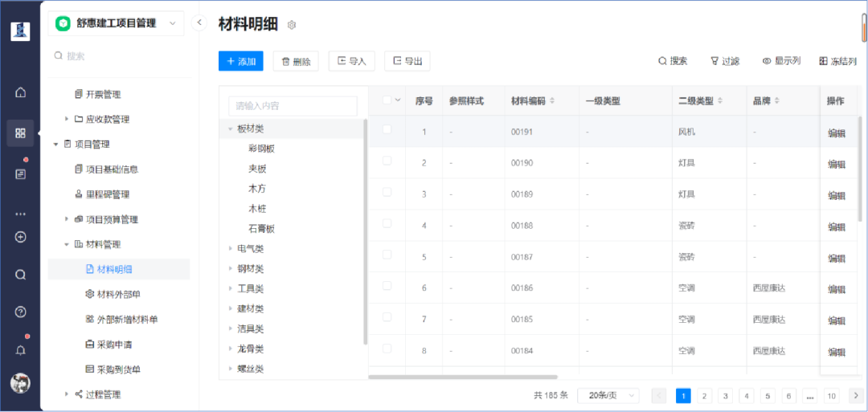Open the home icon in left rail
This screenshot has width=868, height=412.
[20, 92]
